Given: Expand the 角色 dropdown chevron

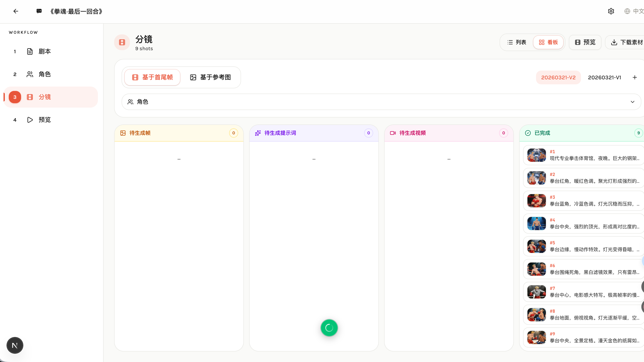Looking at the screenshot, I should pyautogui.click(x=632, y=102).
